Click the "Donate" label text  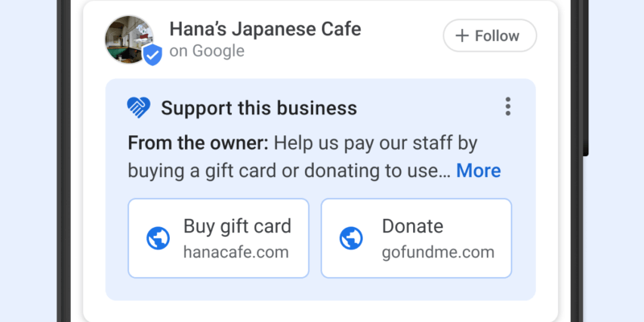pos(412,225)
